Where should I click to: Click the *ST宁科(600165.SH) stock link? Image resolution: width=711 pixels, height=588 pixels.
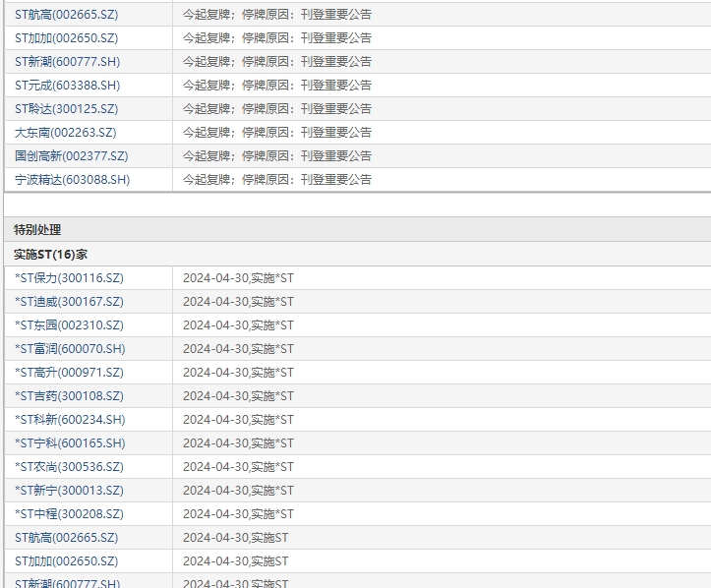point(70,443)
